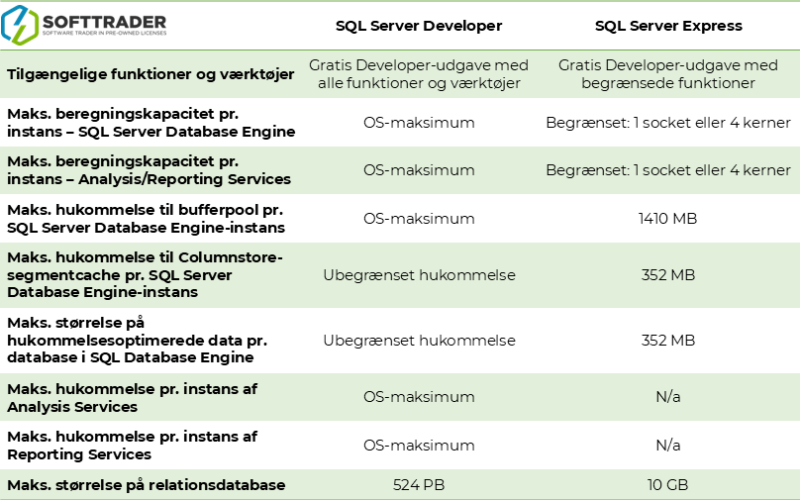Image resolution: width=800 pixels, height=500 pixels.
Task: Select the "SQL Server Express" column header
Action: tap(668, 26)
